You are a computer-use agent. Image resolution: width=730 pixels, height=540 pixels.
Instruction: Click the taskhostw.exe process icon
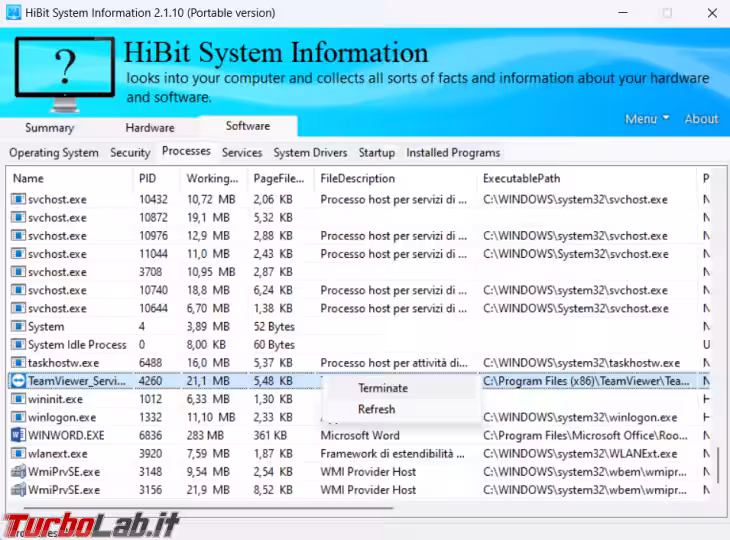pos(17,363)
